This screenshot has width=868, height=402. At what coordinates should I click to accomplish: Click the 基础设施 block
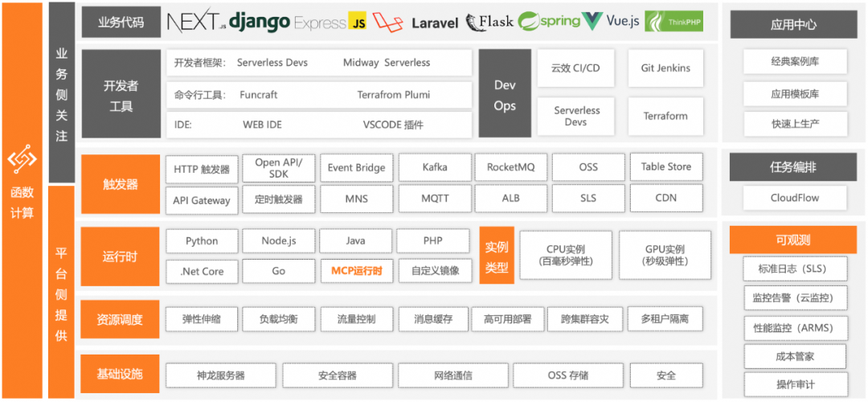pyautogui.click(x=120, y=374)
